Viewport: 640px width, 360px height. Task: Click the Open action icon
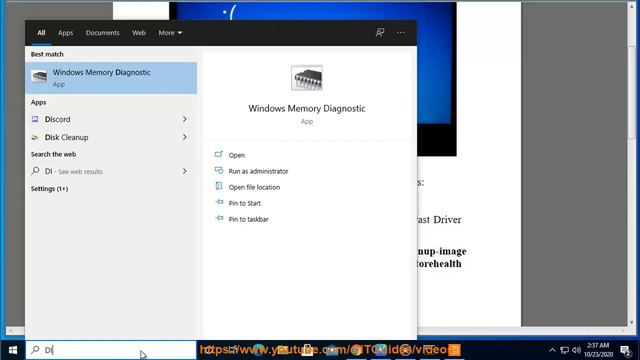219,155
